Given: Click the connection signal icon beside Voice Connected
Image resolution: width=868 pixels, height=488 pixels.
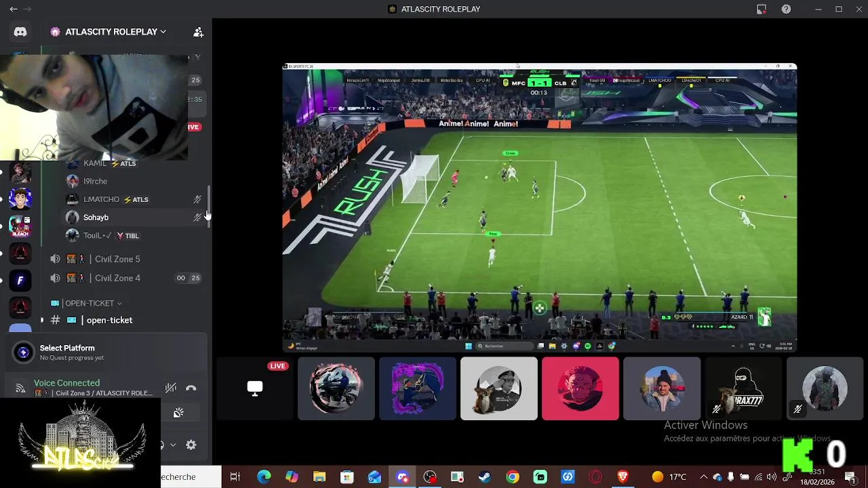Looking at the screenshot, I should (x=20, y=388).
